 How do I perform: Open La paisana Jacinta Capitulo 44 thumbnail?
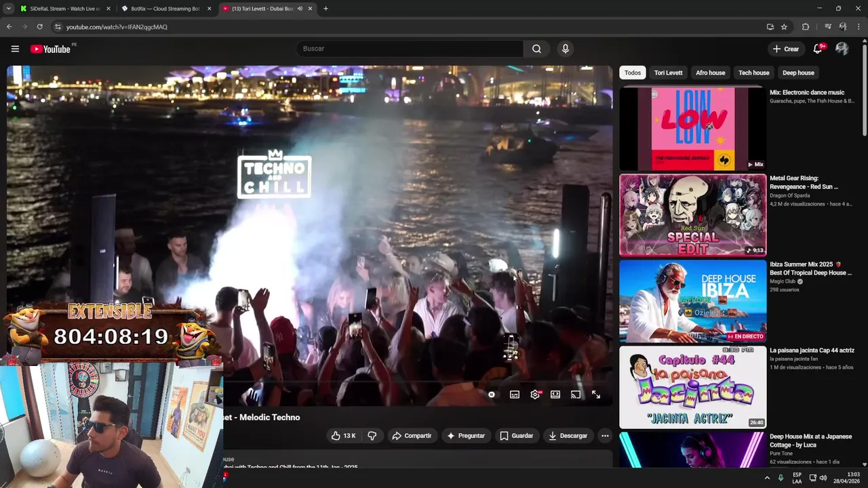(x=692, y=387)
